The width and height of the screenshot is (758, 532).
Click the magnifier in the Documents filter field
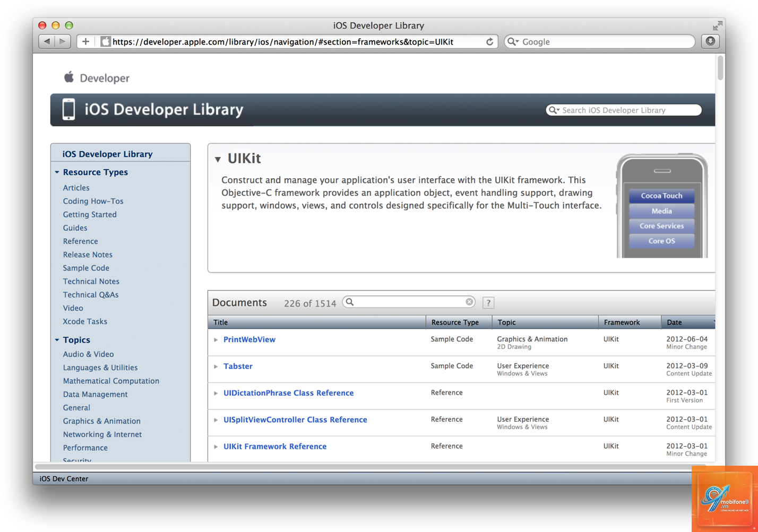pyautogui.click(x=350, y=302)
